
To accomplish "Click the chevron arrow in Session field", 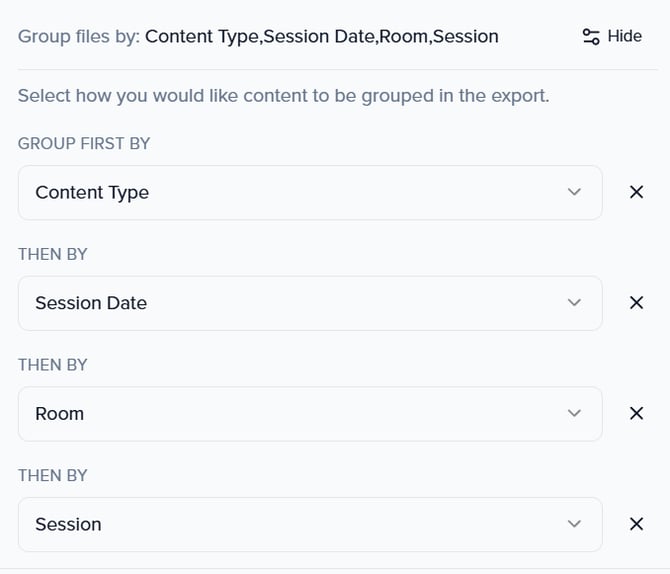I will coord(574,524).
